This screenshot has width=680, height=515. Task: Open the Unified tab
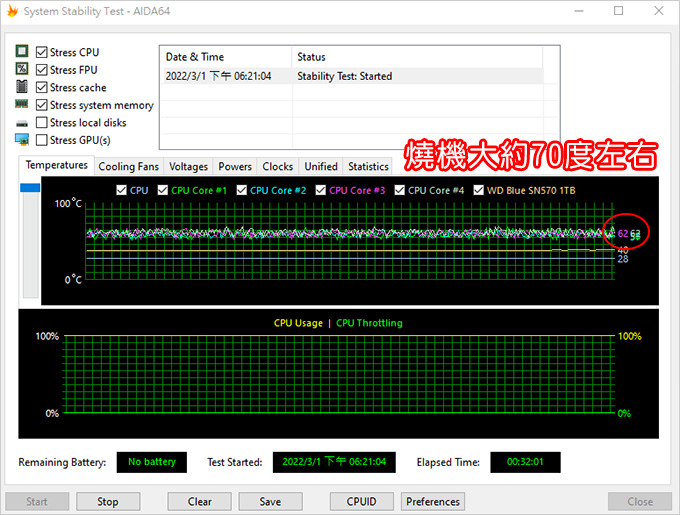(320, 166)
